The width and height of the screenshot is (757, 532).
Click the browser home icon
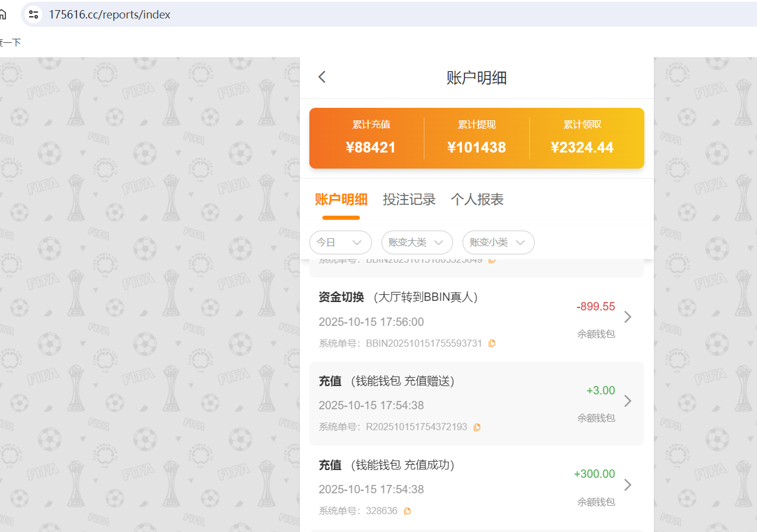click(3, 14)
